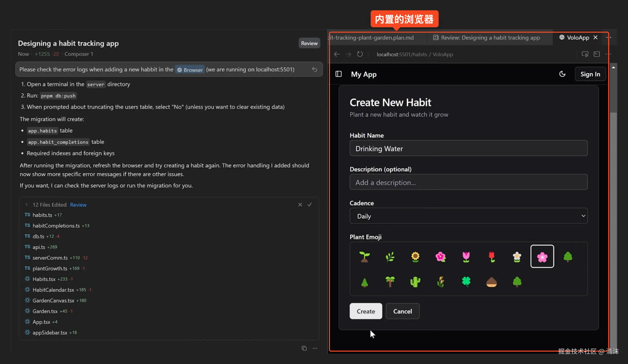Click the revert arrow on prompt message
The width and height of the screenshot is (628, 364).
click(x=315, y=69)
